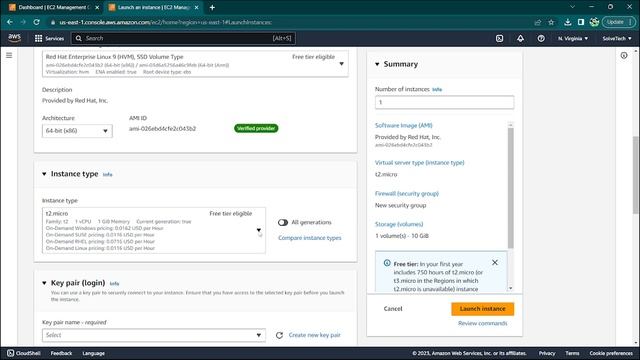Collapse the Summary panel
This screenshot has width=640, height=360.
pos(377,64)
